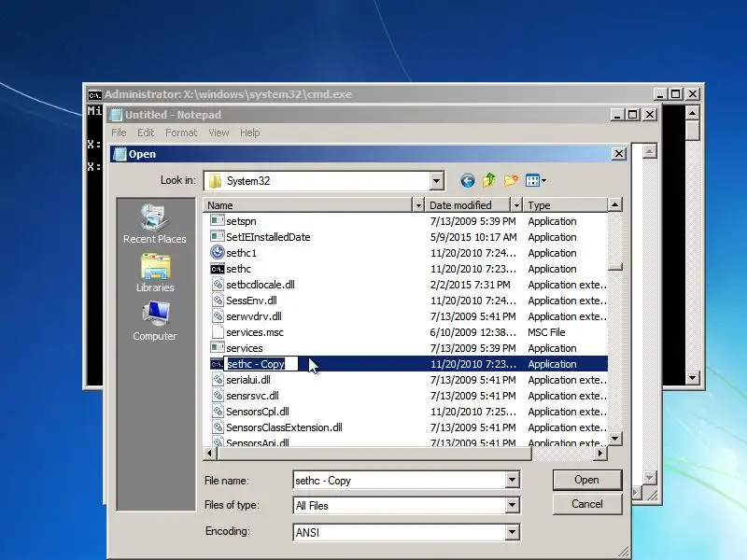Open the Notepad Format menu
The height and width of the screenshot is (560, 747).
click(181, 133)
